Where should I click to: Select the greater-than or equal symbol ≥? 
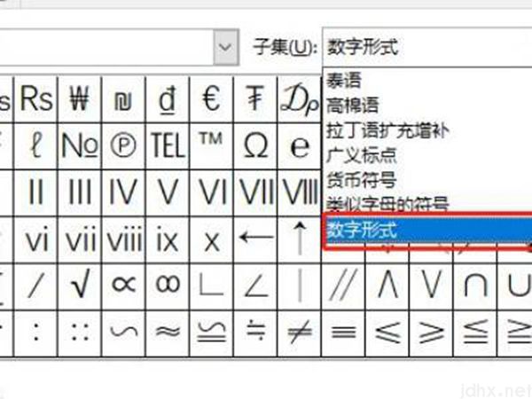pos(431,332)
